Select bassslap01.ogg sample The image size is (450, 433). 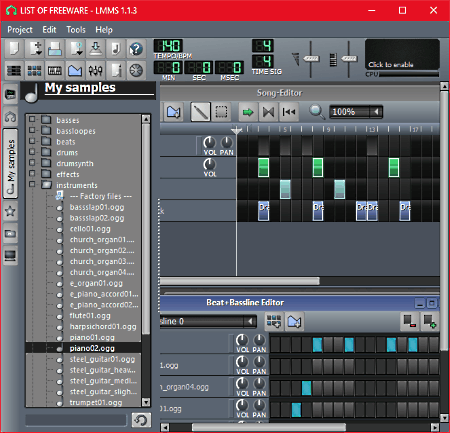97,207
